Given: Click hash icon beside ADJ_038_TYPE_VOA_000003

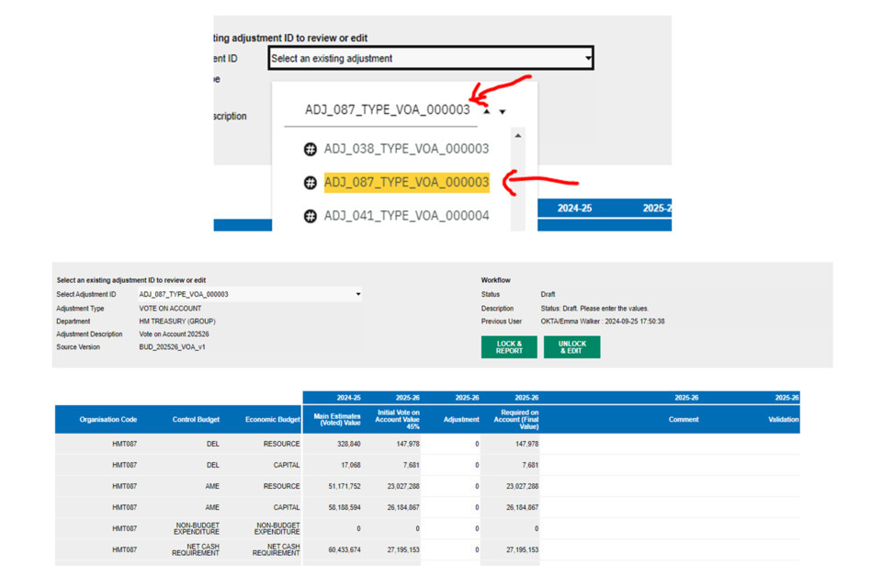Looking at the screenshot, I should (311, 149).
